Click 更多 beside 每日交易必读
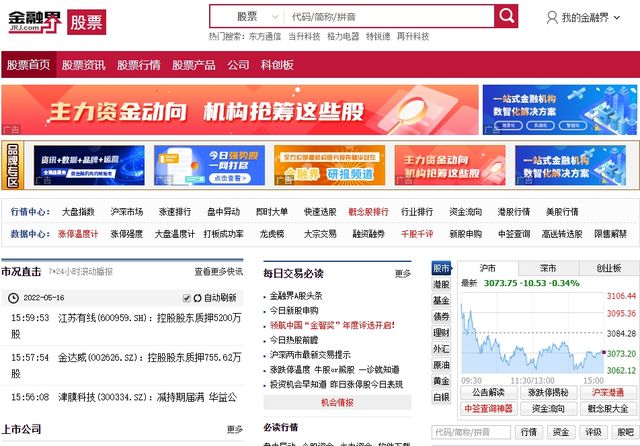This screenshot has width=640, height=446. pos(403,273)
